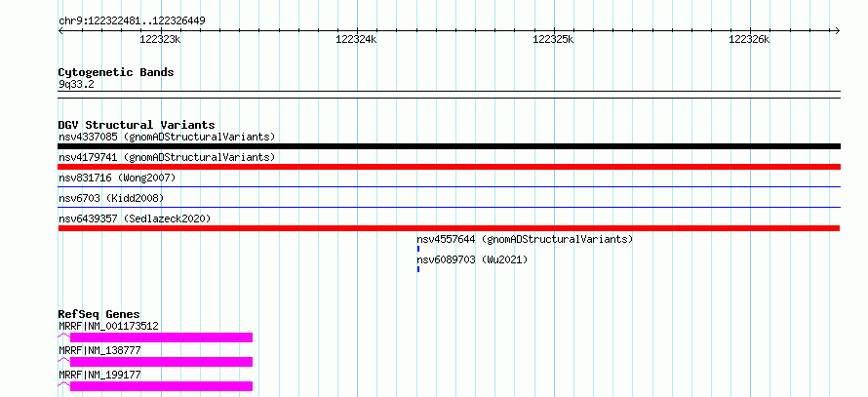Select the thin blue nsv6703 line
Image resolution: width=868 pixels, height=397 pixels.
tap(449, 208)
